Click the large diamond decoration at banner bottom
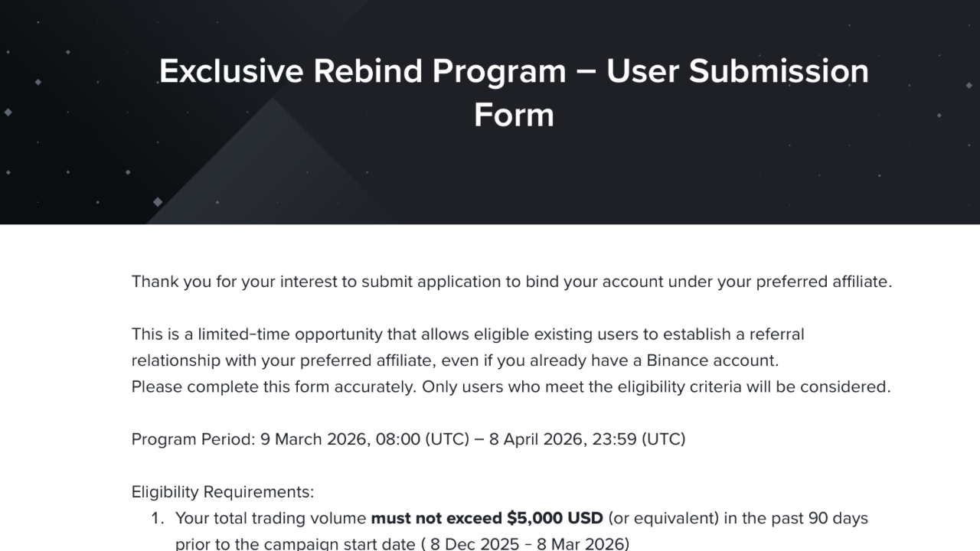The width and height of the screenshot is (980, 551). [158, 202]
